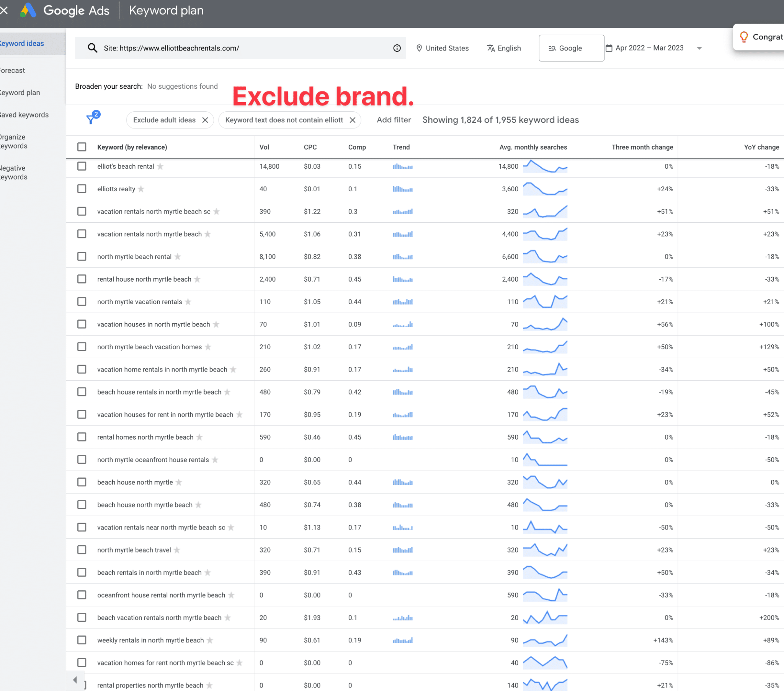This screenshot has height=691, width=784.
Task: Click the location pin icon beside United States
Action: tap(419, 48)
